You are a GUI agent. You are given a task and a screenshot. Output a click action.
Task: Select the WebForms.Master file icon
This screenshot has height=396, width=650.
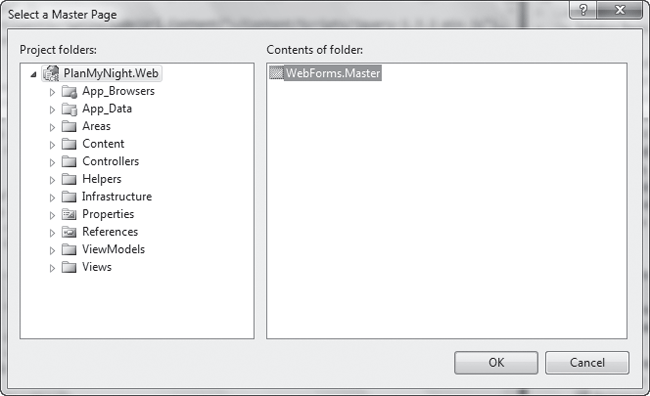(x=276, y=73)
